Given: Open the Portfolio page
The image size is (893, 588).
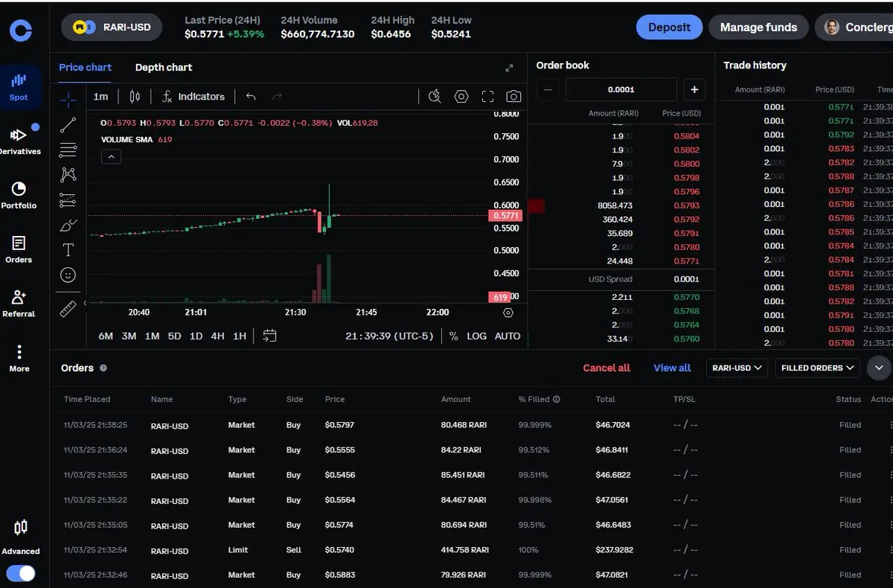Looking at the screenshot, I should coord(19,196).
